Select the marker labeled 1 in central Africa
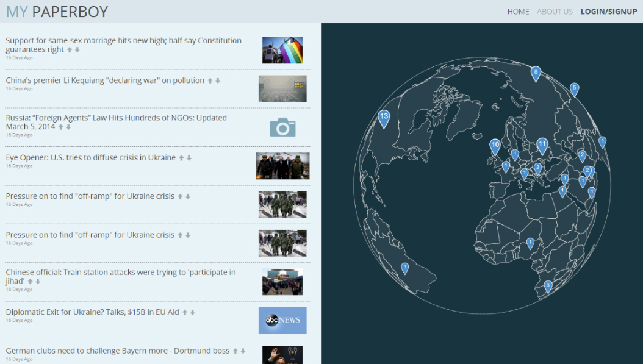The image size is (643, 364). (x=530, y=243)
